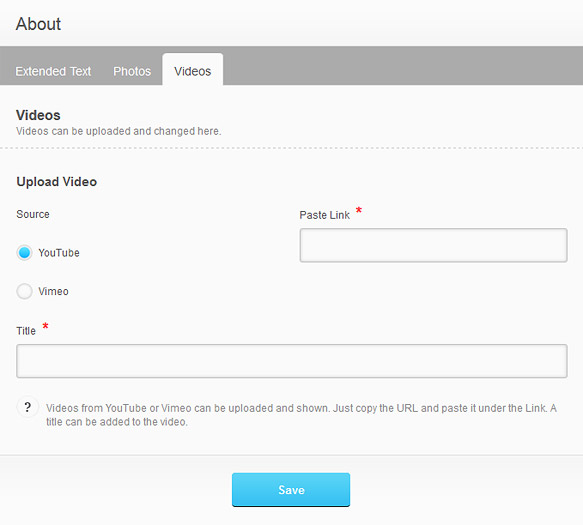
Task: Select the Videos tab
Action: click(193, 70)
